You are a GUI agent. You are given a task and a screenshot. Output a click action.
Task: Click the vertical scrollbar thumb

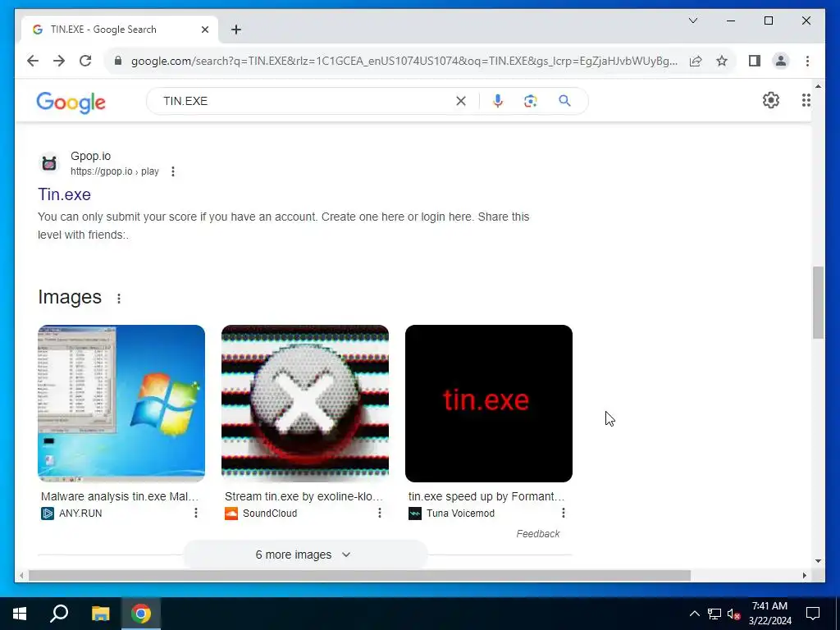click(818, 303)
